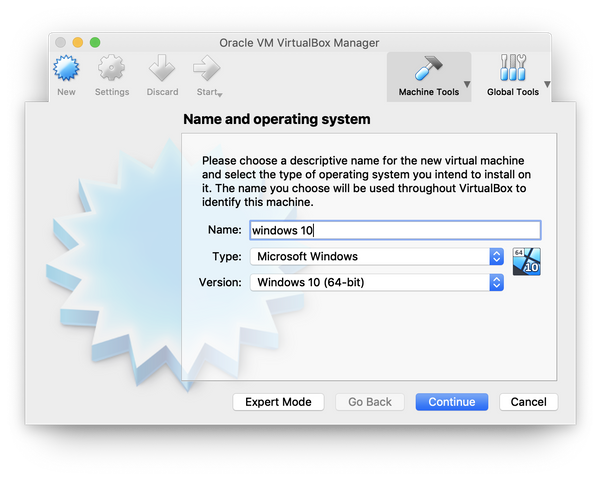The height and width of the screenshot is (480, 600).
Task: Click the Go Back button
Action: (370, 402)
